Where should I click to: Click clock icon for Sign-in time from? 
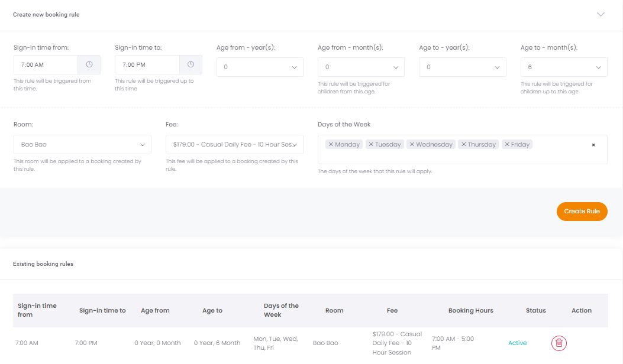click(x=89, y=64)
